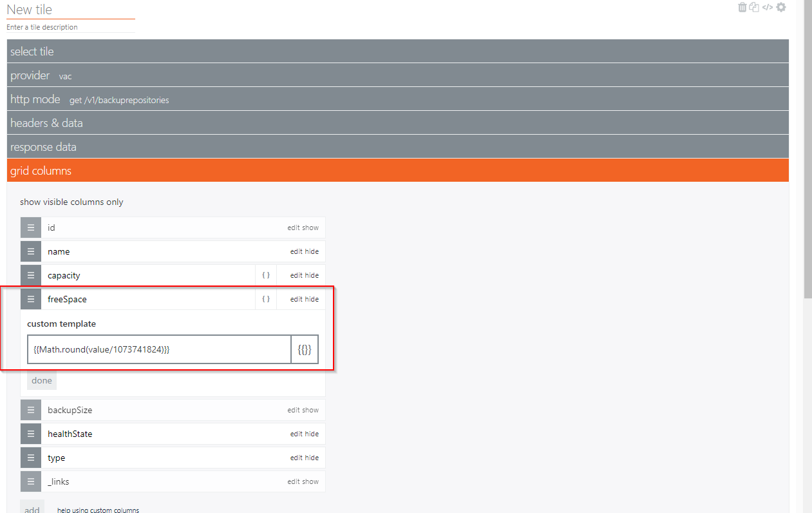Click the double-braces button beside the template field
The height and width of the screenshot is (513, 812).
(305, 349)
